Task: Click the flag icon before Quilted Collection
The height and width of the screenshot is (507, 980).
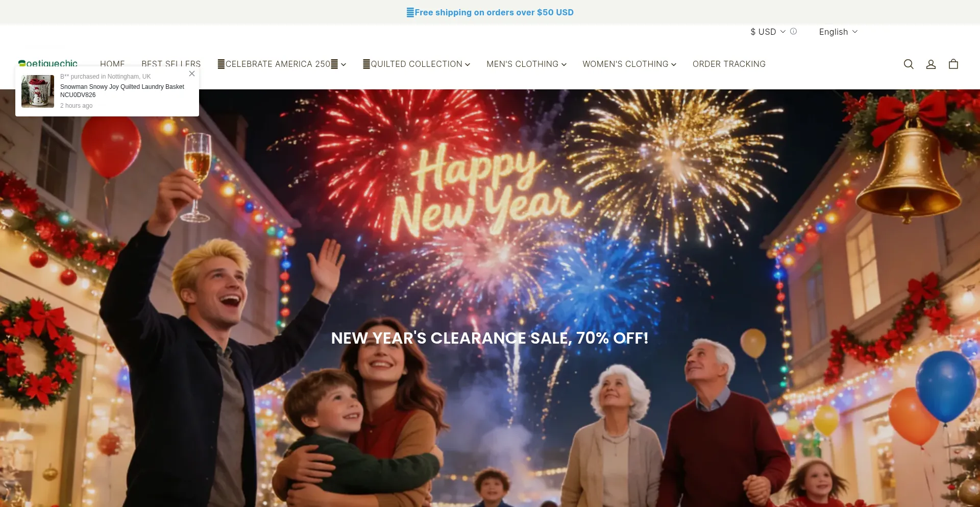Action: point(366,64)
